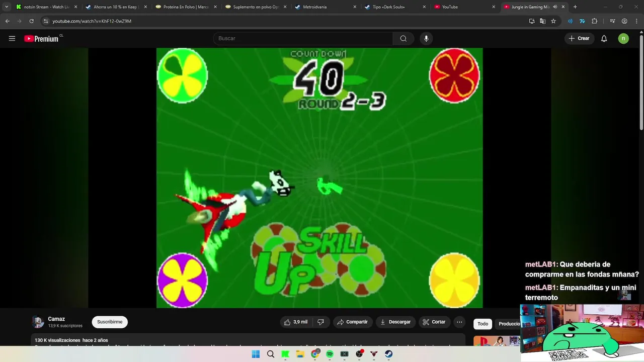This screenshot has width=644, height=362.
Task: Open the Kick app in taskbar
Action: point(285,354)
